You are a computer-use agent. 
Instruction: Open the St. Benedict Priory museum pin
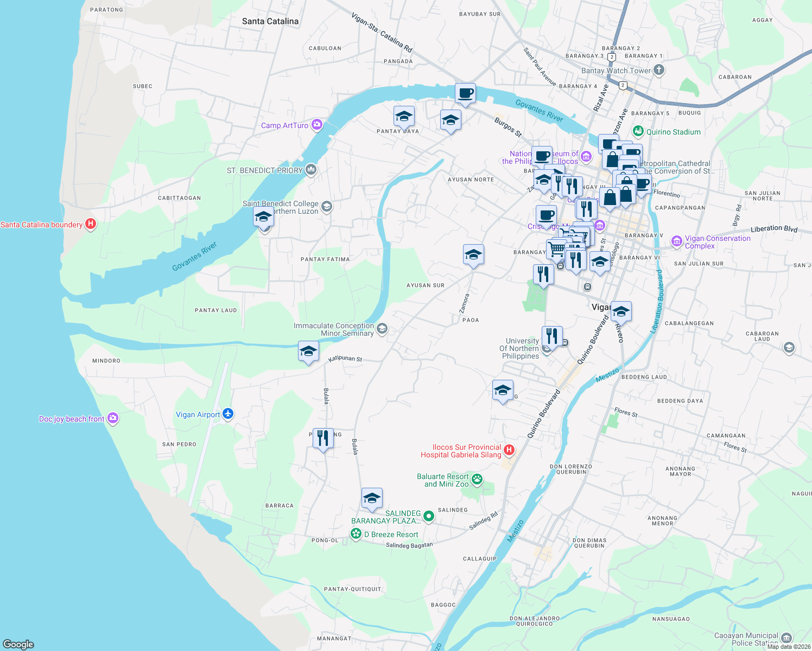click(x=311, y=170)
